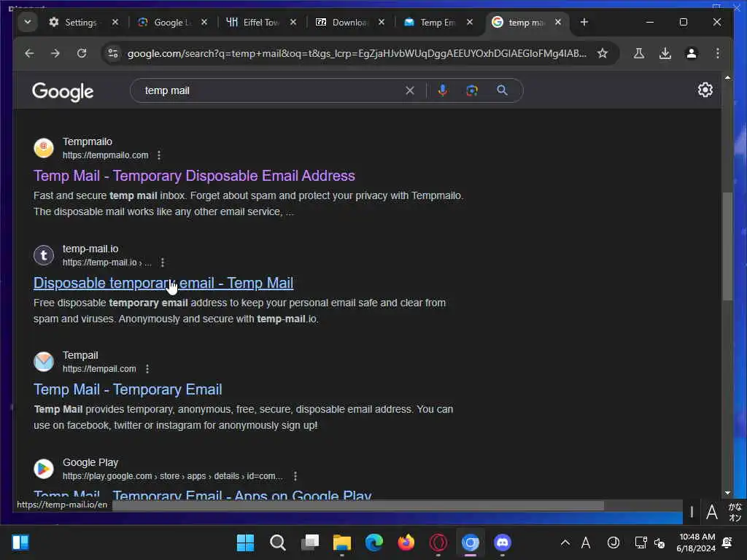747x560 pixels.
Task: Click the temp-mail.io site favicon
Action: [43, 255]
